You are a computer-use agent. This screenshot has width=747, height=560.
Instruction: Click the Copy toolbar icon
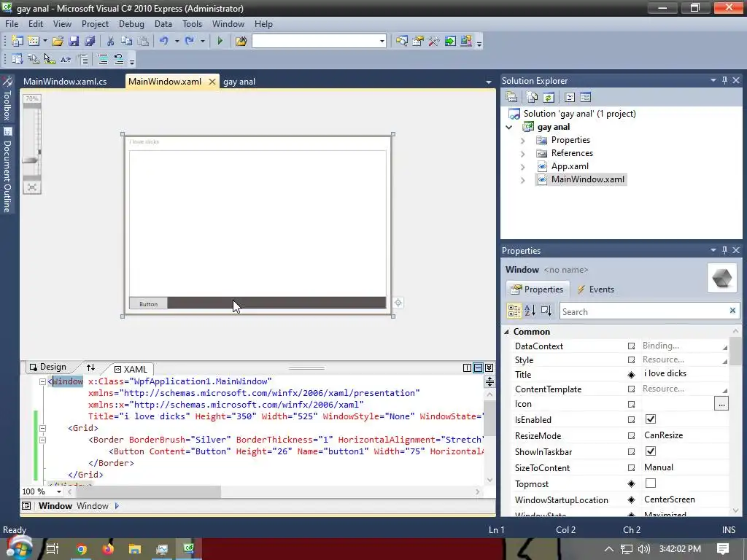click(127, 42)
